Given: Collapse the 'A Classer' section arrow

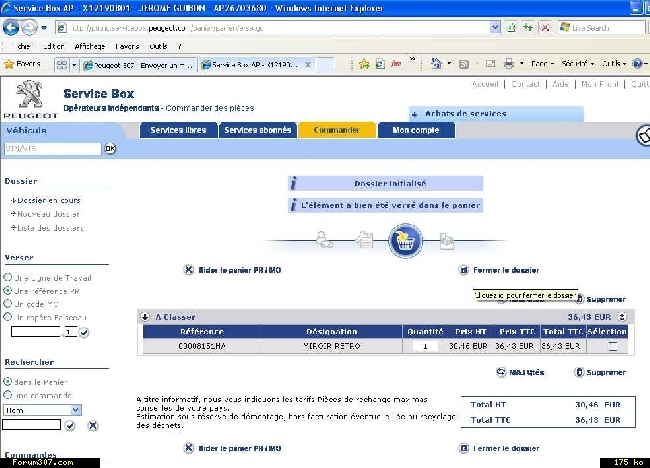Looking at the screenshot, I should point(145,317).
